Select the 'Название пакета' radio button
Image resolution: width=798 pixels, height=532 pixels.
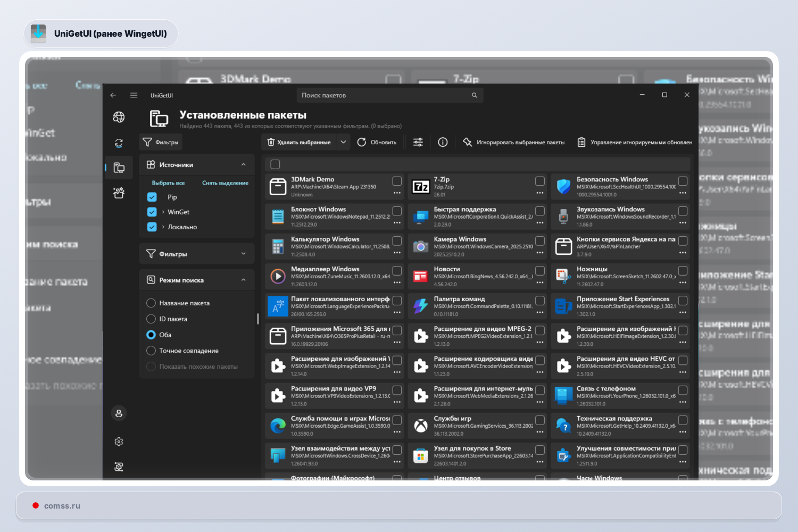[151, 303]
